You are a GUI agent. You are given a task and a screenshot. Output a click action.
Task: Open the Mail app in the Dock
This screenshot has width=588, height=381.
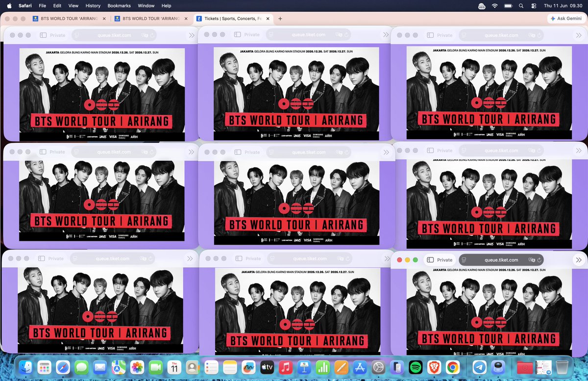[100, 367]
